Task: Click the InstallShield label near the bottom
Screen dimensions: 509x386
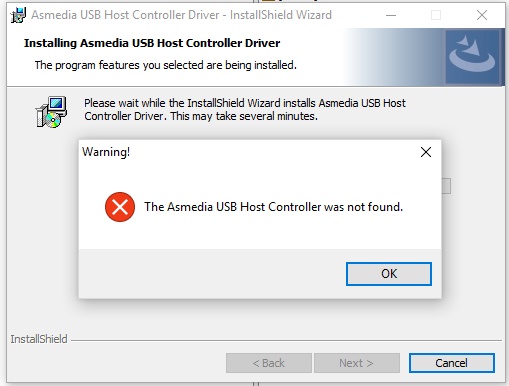Action: point(39,339)
